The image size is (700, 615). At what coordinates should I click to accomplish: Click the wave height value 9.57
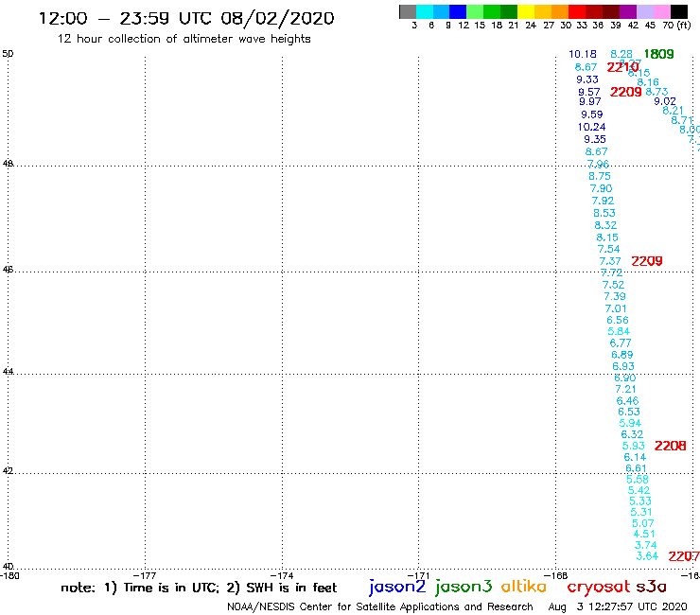coord(588,92)
